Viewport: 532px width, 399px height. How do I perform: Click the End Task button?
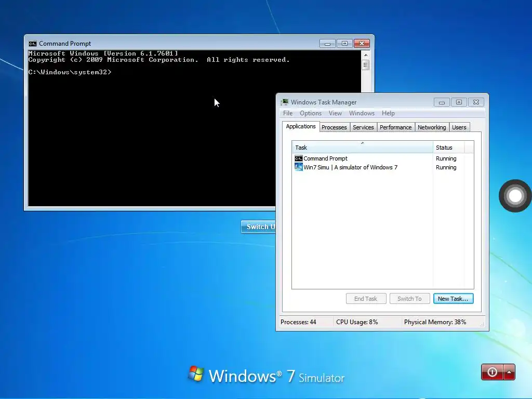click(366, 299)
